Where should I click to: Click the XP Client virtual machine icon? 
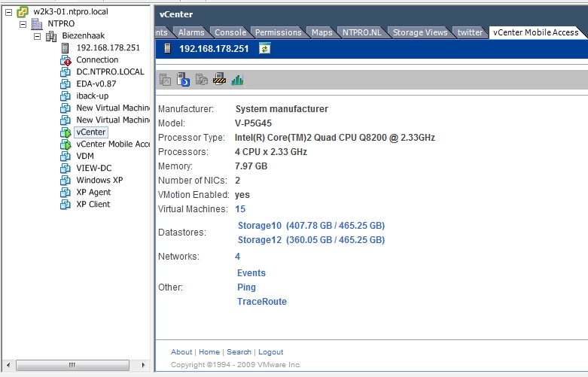[66, 204]
